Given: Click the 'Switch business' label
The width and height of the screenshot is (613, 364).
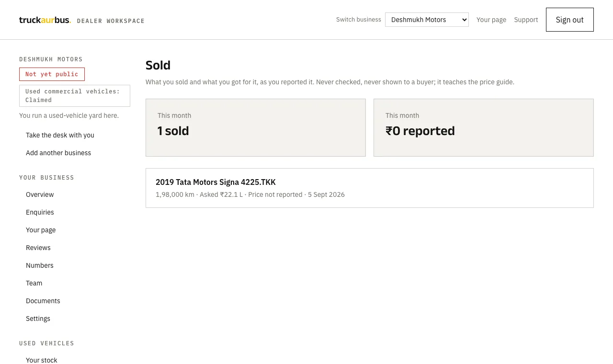Looking at the screenshot, I should (x=359, y=20).
